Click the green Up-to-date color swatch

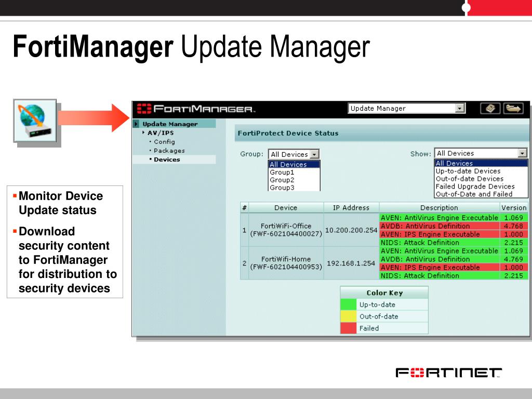point(348,304)
